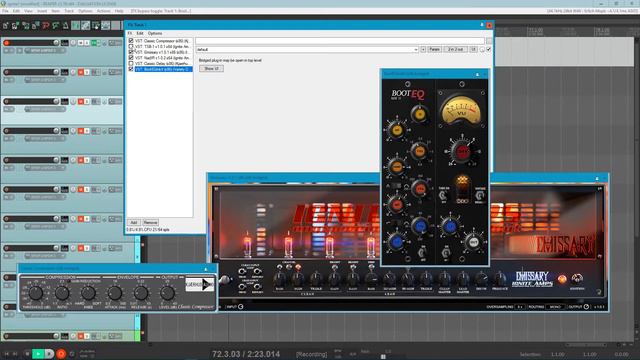
Task: Click the UI button in FX window
Action: [x=473, y=49]
